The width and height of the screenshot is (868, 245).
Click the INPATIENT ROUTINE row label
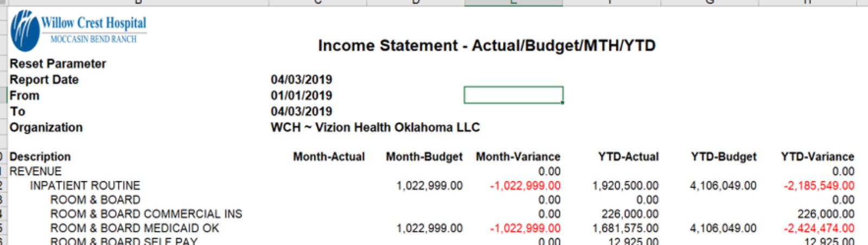[x=85, y=186]
